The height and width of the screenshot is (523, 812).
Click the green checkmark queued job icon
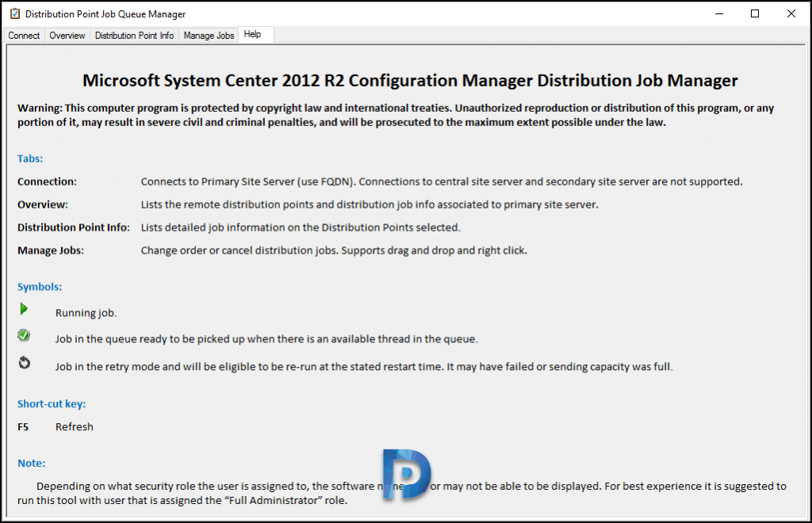[24, 336]
